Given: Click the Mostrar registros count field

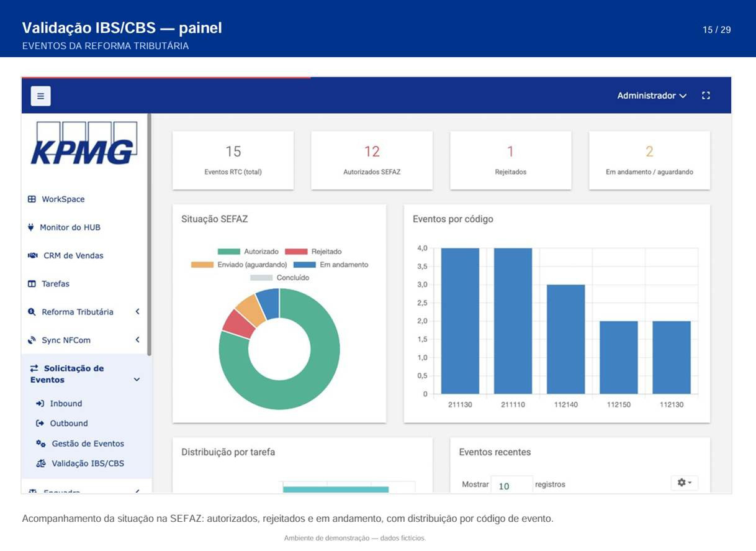Looking at the screenshot, I should (x=512, y=485).
